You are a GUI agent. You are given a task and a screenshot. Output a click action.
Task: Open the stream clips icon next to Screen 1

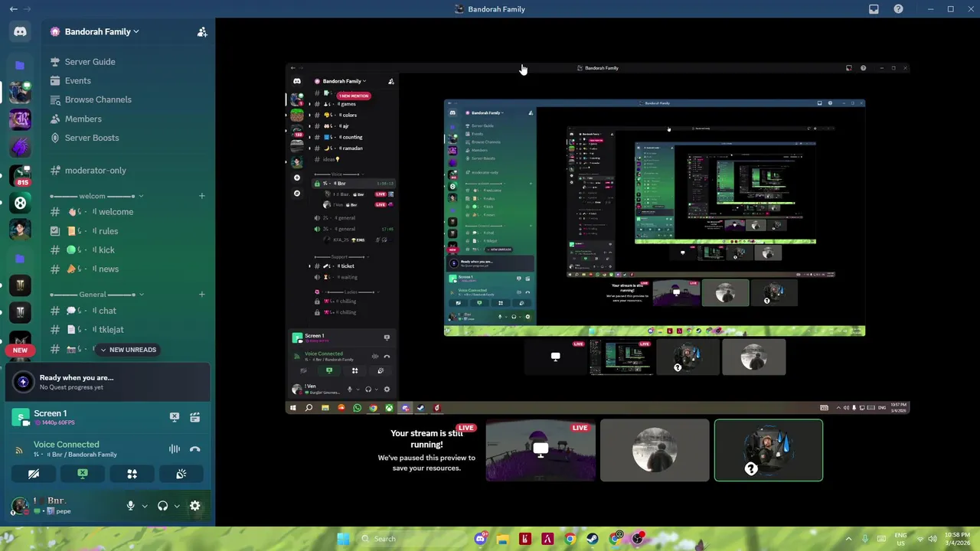194,417
